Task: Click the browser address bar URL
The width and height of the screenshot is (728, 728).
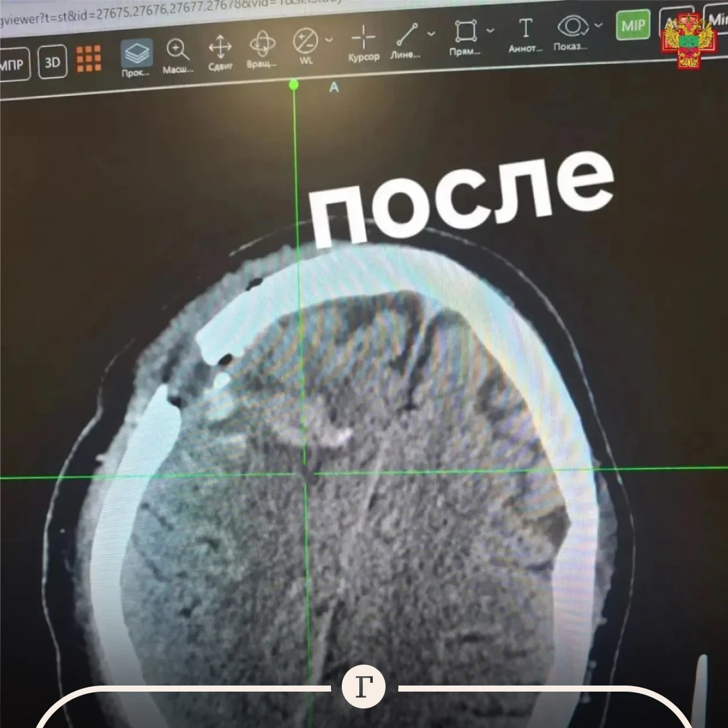Action: coord(172,11)
